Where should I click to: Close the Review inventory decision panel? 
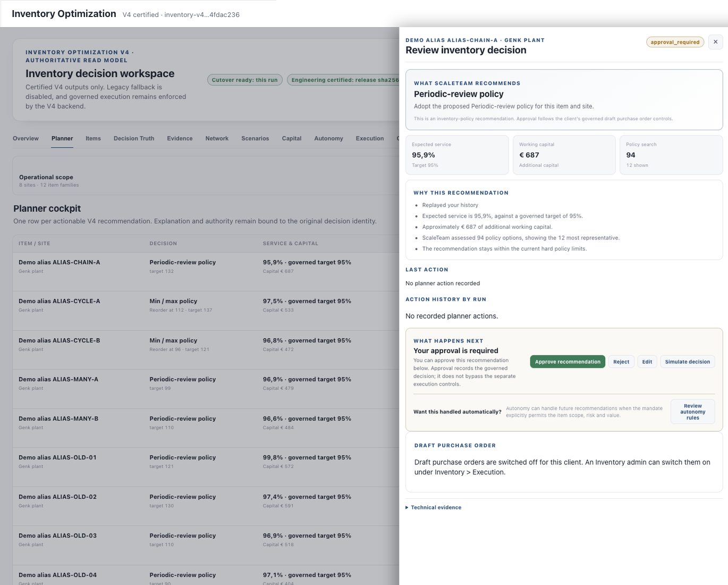tap(715, 42)
